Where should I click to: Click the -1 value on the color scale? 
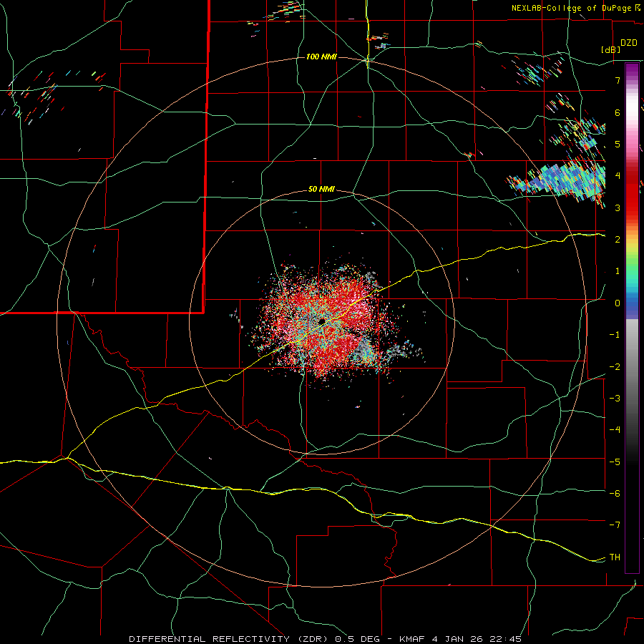click(x=615, y=335)
